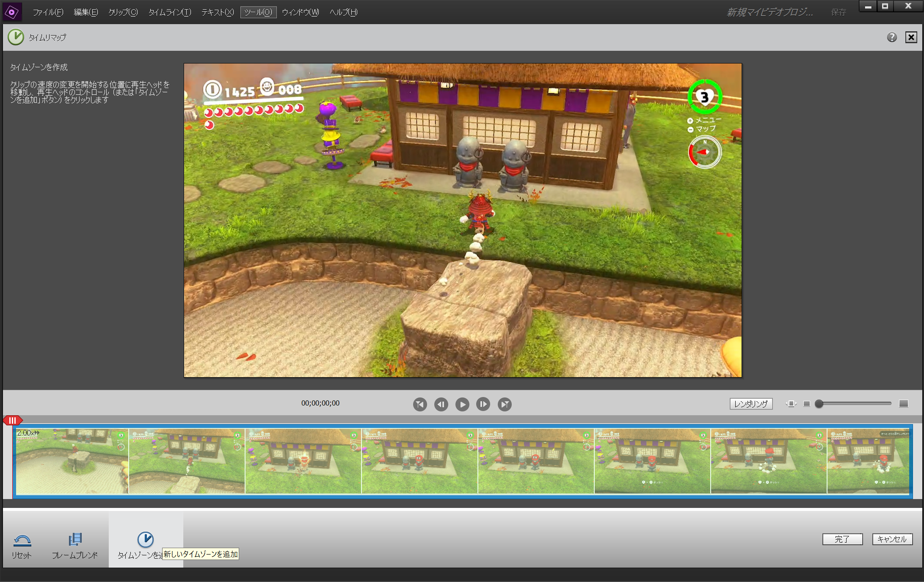Go to the start of the clip
924x582 pixels.
pos(420,404)
